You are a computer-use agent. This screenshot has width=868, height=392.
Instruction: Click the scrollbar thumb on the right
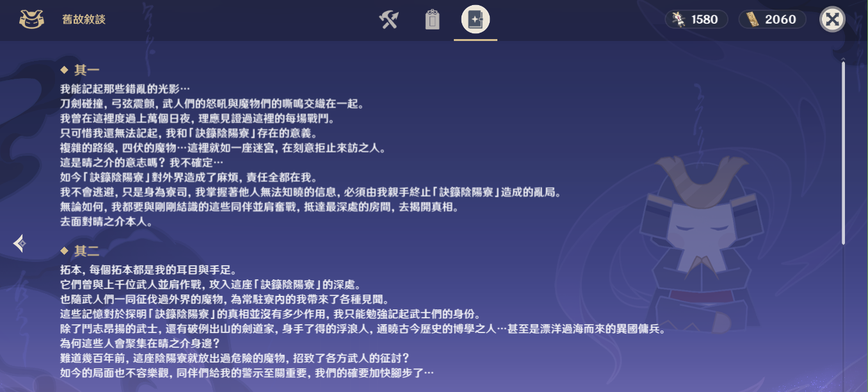tap(843, 153)
